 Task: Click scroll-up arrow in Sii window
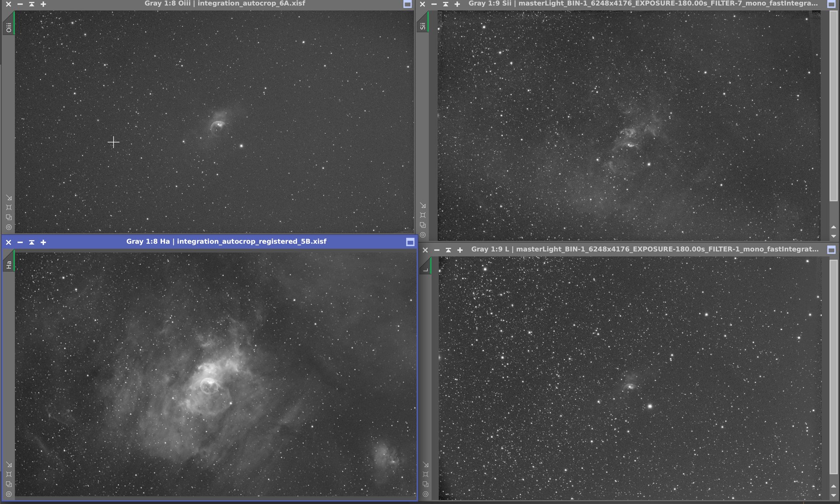click(833, 227)
